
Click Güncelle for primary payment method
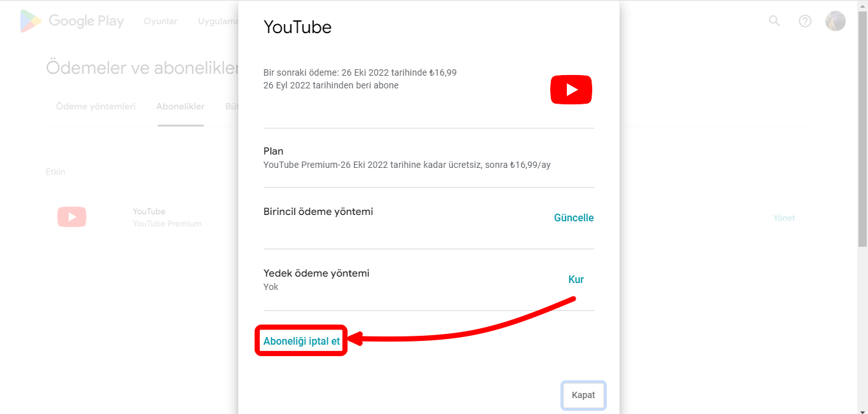[x=573, y=217]
